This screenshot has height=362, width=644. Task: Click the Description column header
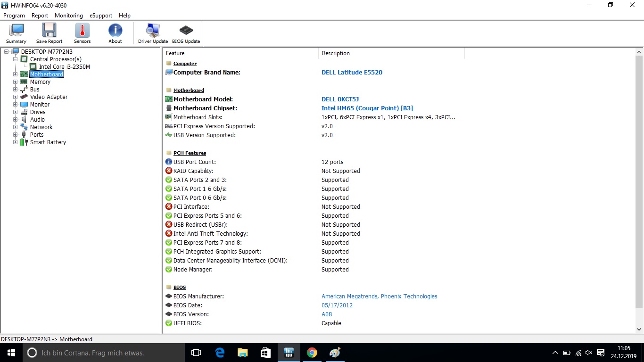click(391, 53)
